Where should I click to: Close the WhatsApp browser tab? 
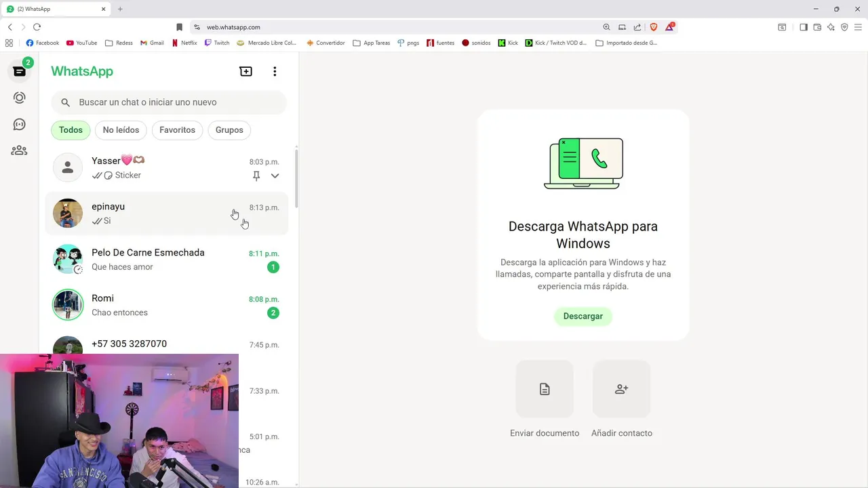[104, 9]
